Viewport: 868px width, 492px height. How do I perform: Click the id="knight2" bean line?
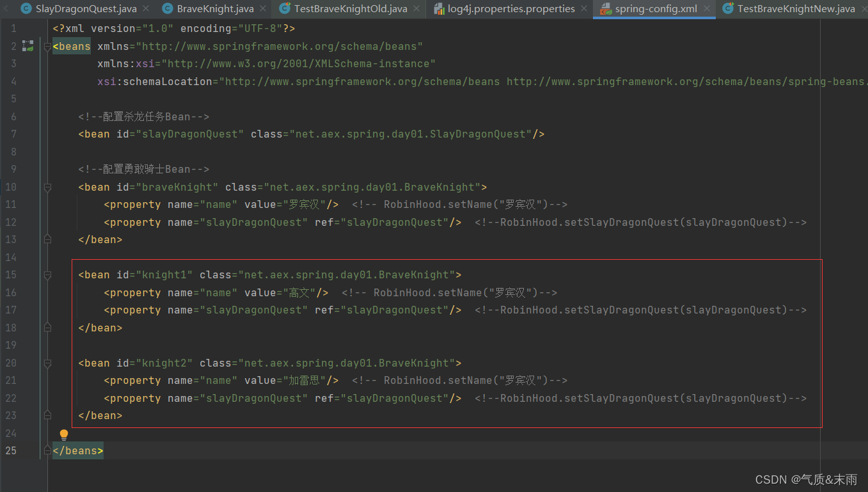pos(270,363)
